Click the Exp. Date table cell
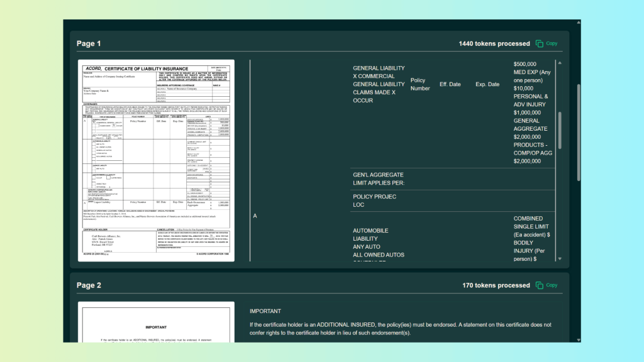644x362 pixels. click(x=487, y=84)
